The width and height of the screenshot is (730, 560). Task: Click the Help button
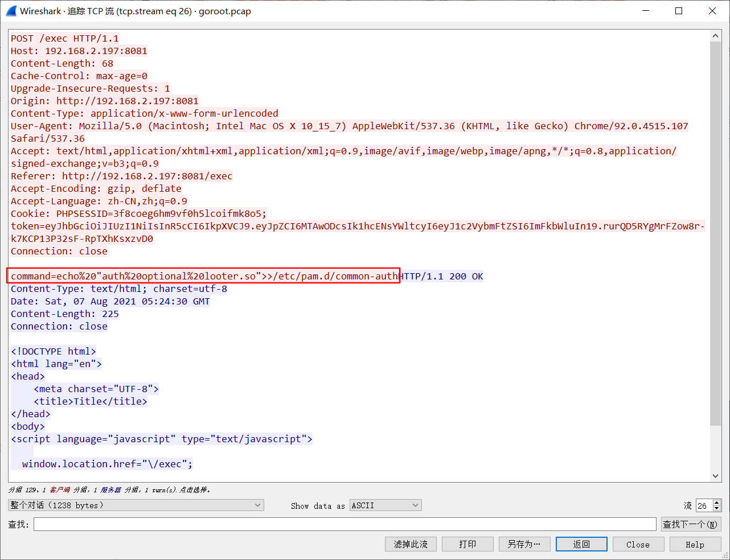pos(695,545)
